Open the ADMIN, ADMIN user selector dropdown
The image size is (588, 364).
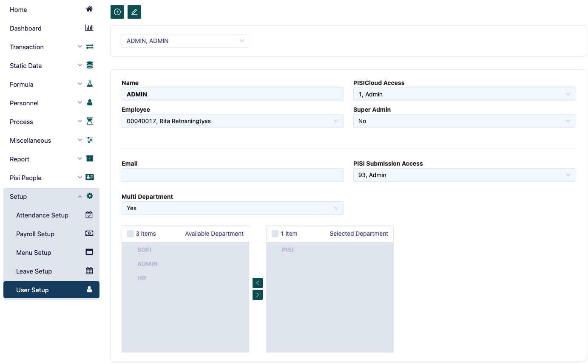point(185,40)
